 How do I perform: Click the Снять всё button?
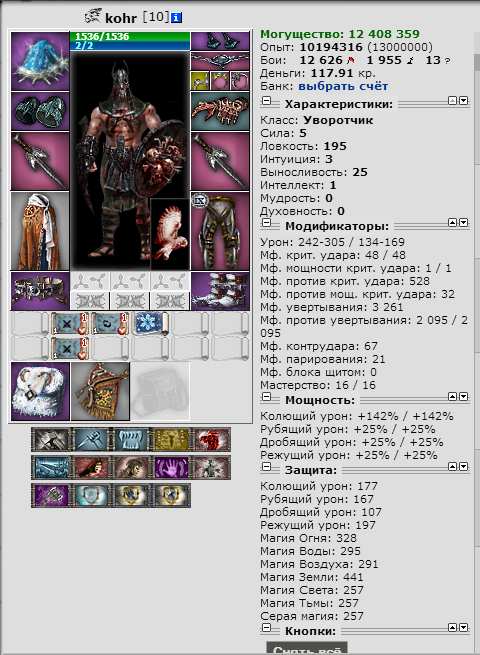pyautogui.click(x=307, y=649)
